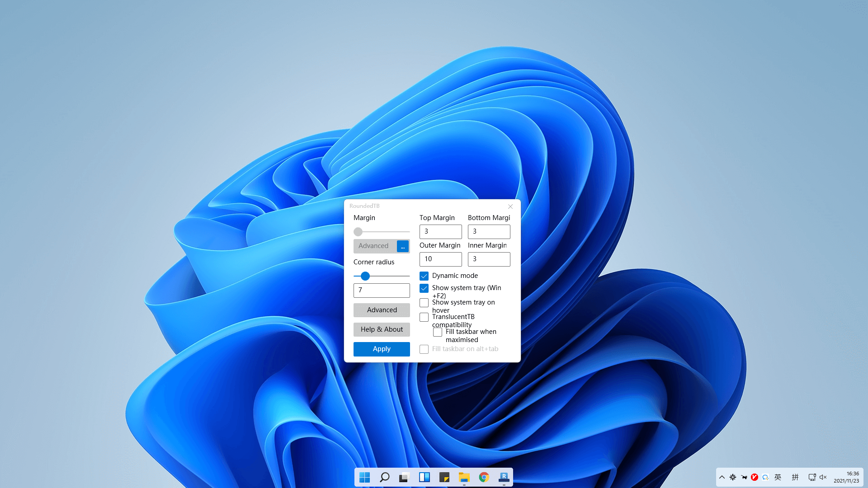Click the muted volume tray icon

pyautogui.click(x=823, y=477)
